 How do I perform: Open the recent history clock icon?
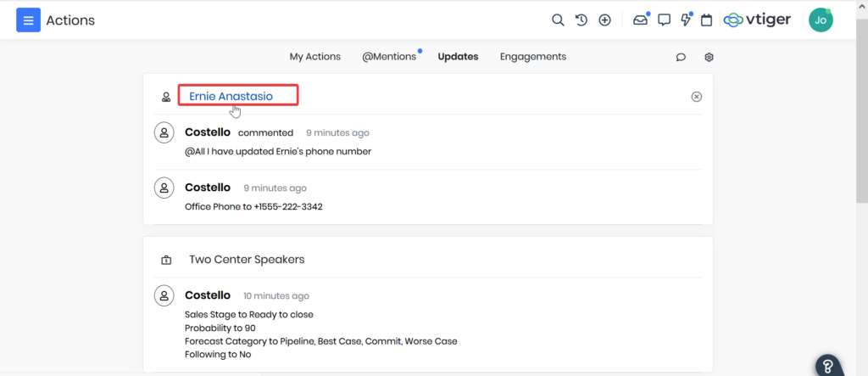click(581, 20)
